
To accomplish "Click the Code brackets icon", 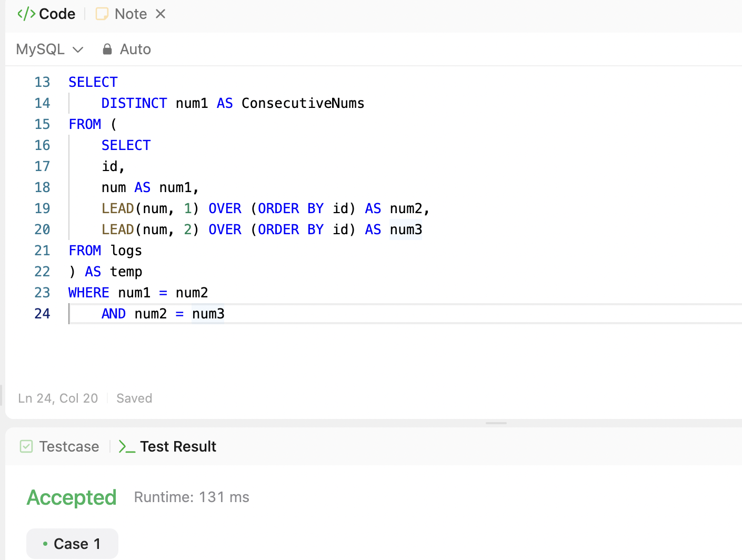I will [x=26, y=14].
